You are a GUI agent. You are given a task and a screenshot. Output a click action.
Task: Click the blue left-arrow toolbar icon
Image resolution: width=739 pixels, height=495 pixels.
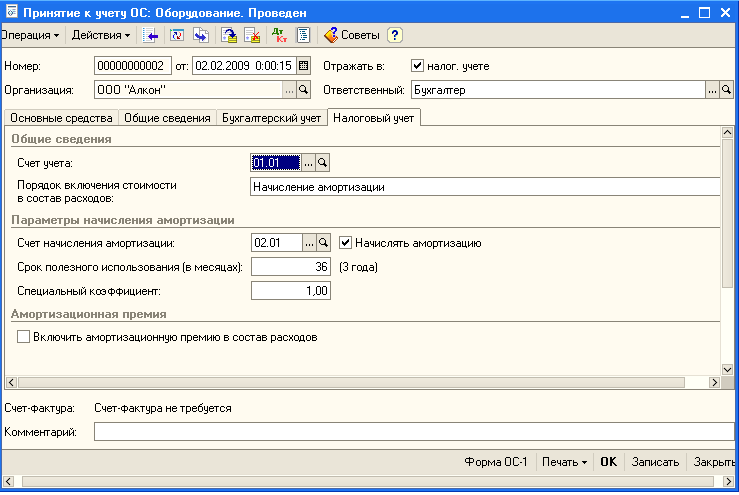tap(151, 35)
